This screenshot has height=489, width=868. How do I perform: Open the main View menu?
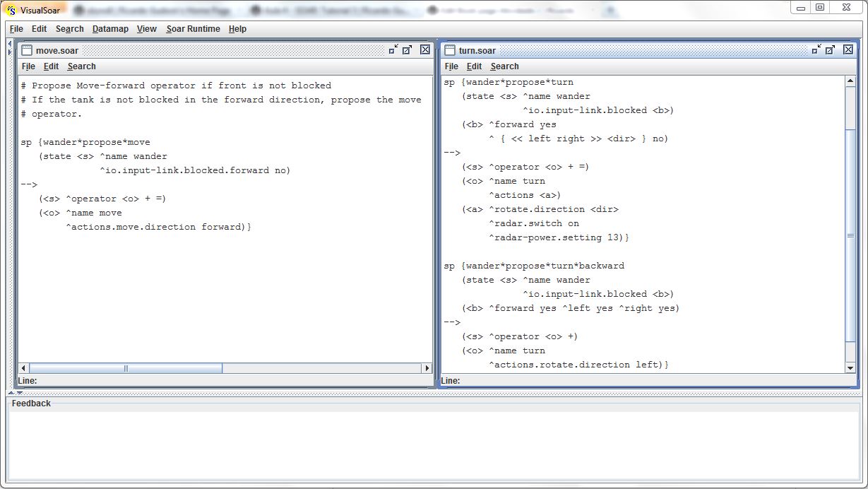146,29
